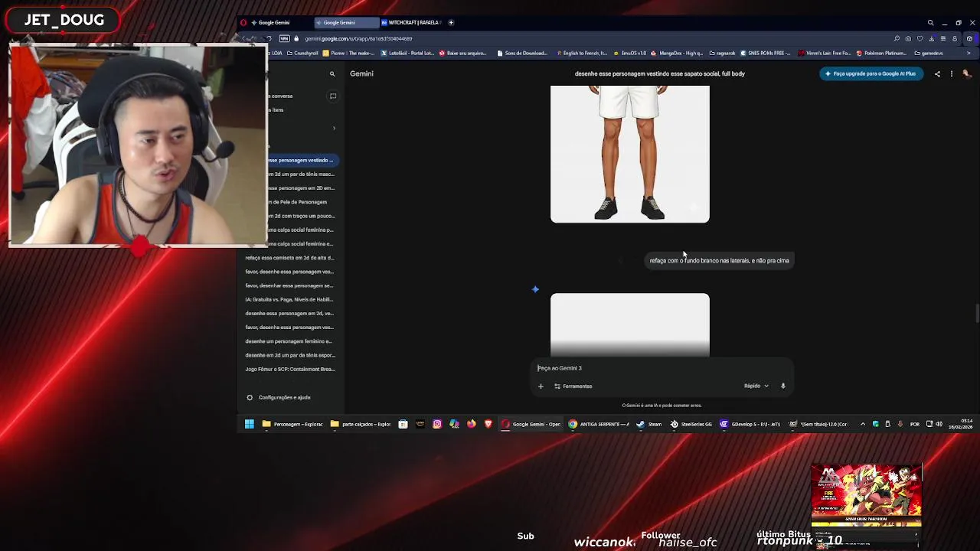Share the conversation using share icon

[x=937, y=74]
